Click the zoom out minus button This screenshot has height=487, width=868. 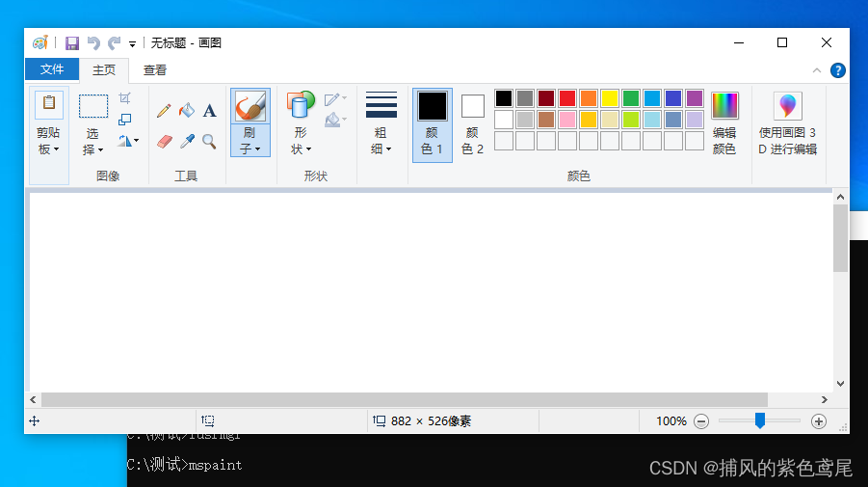701,421
